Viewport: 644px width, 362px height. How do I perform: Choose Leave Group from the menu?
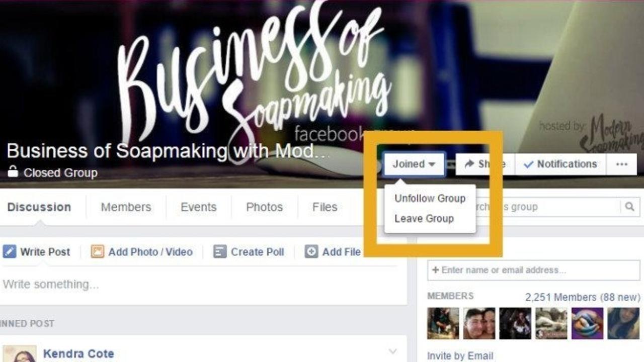tap(424, 219)
